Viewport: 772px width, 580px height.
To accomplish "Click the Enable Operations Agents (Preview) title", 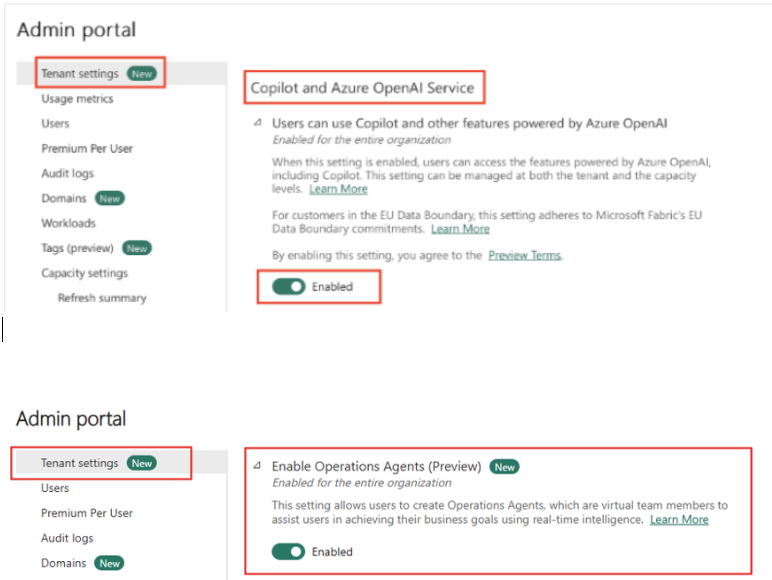I will pyautogui.click(x=377, y=466).
